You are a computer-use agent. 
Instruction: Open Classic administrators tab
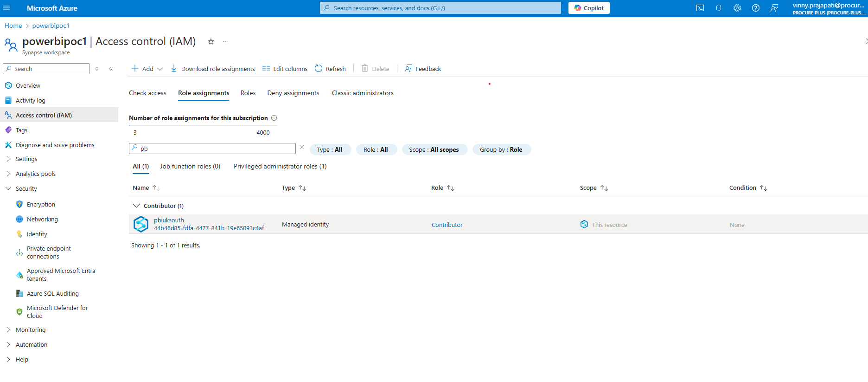coord(363,93)
